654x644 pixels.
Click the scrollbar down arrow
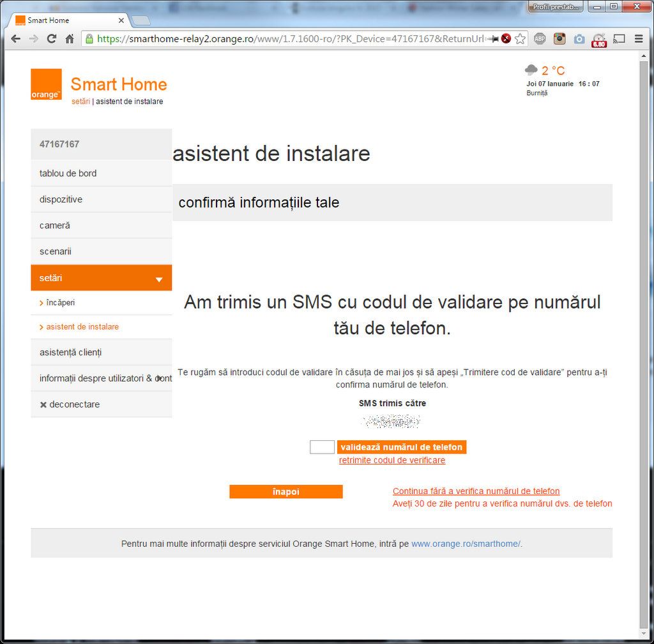[x=644, y=634]
